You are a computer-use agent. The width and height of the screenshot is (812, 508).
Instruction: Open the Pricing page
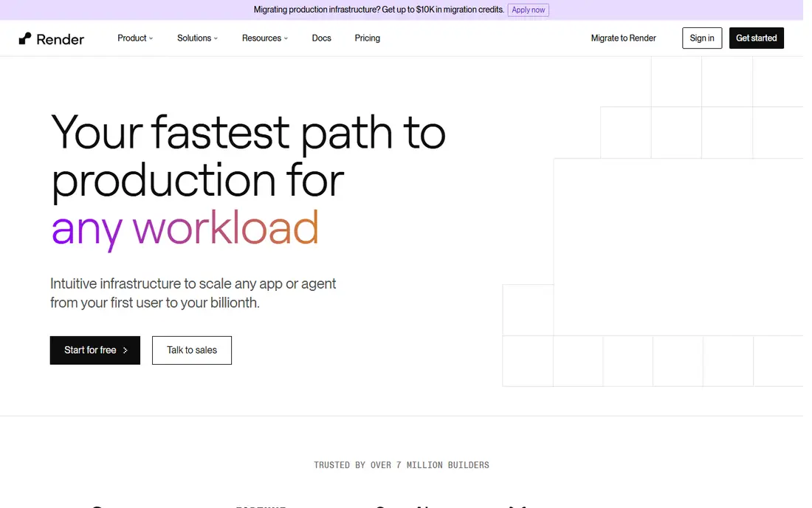[x=367, y=38]
